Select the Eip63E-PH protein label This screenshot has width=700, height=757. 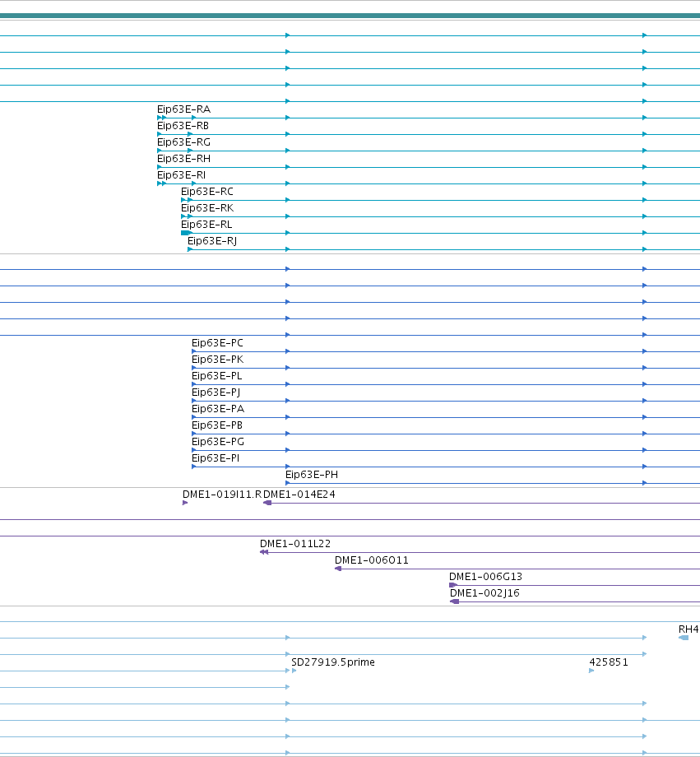click(312, 475)
